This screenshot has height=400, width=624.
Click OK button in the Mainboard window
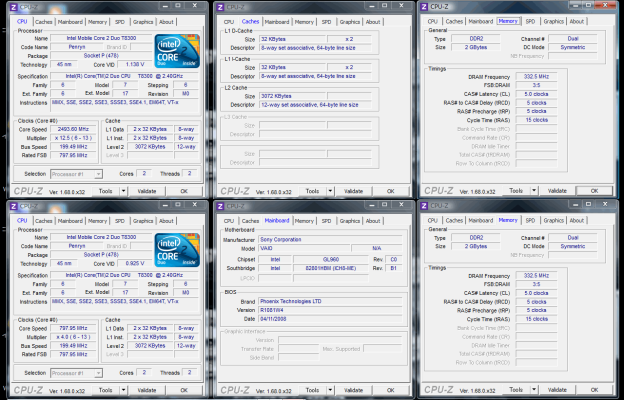click(390, 390)
